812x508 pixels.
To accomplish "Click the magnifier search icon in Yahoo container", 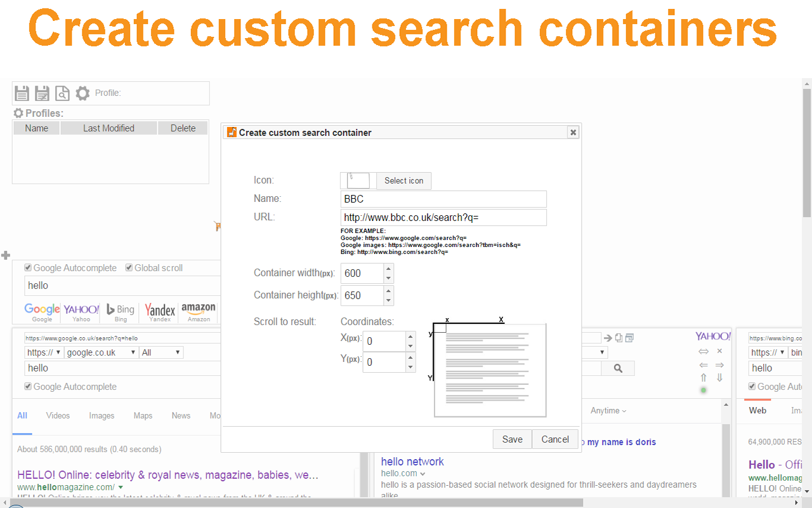I will click(x=617, y=368).
